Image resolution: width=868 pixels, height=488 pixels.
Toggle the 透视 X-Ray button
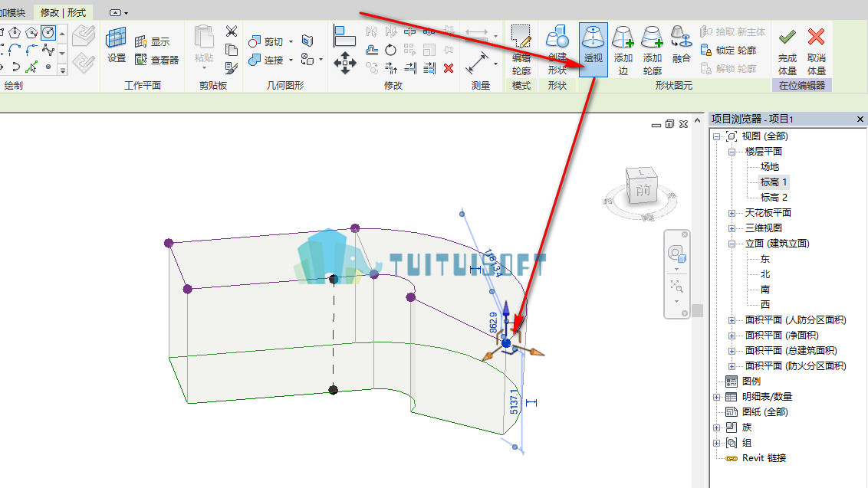pos(593,50)
